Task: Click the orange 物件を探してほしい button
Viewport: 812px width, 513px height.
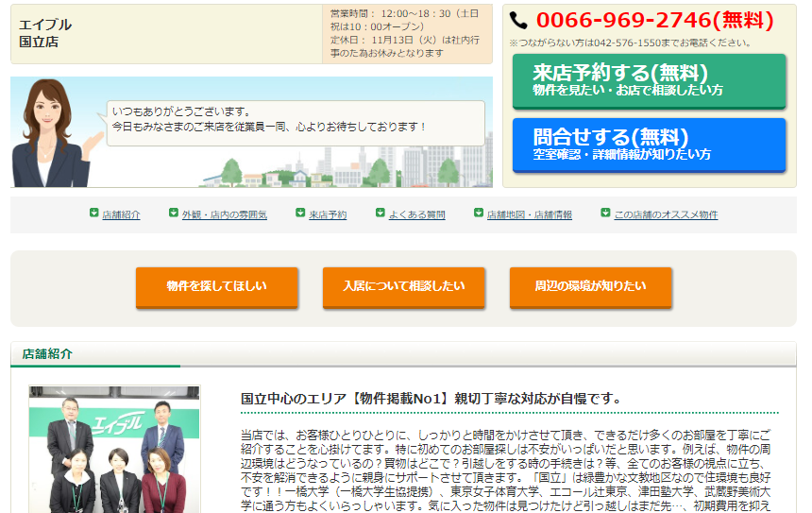Action: pos(216,286)
